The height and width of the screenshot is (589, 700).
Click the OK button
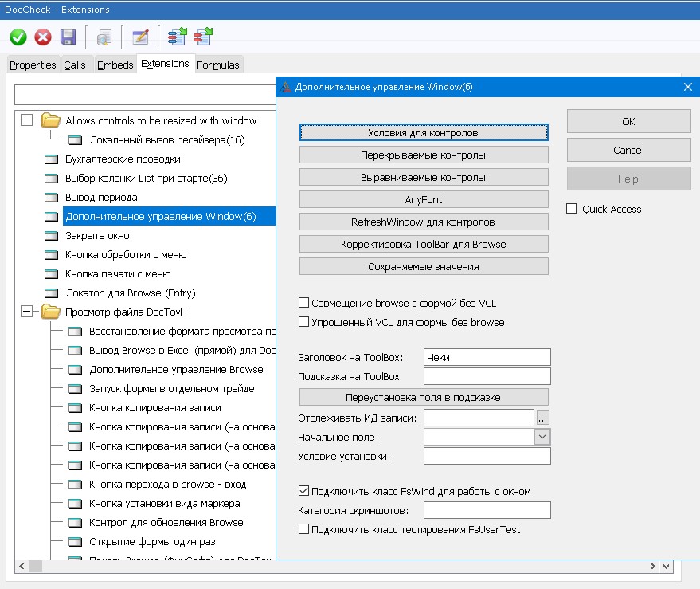click(x=628, y=121)
